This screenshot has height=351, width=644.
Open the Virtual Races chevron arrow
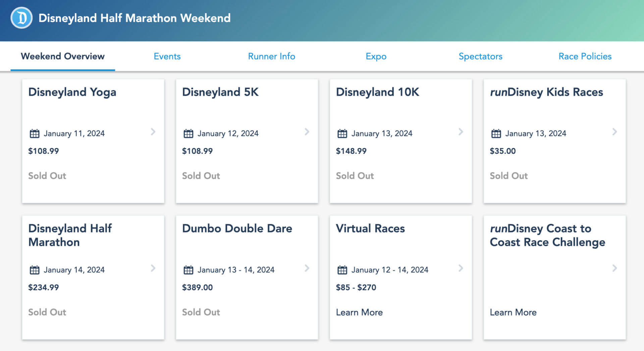[461, 268]
